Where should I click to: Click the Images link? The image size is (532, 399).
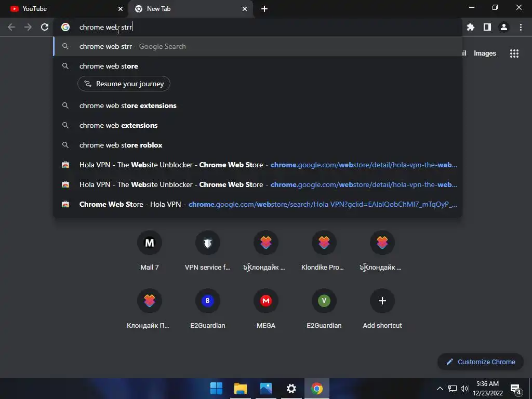(x=485, y=54)
